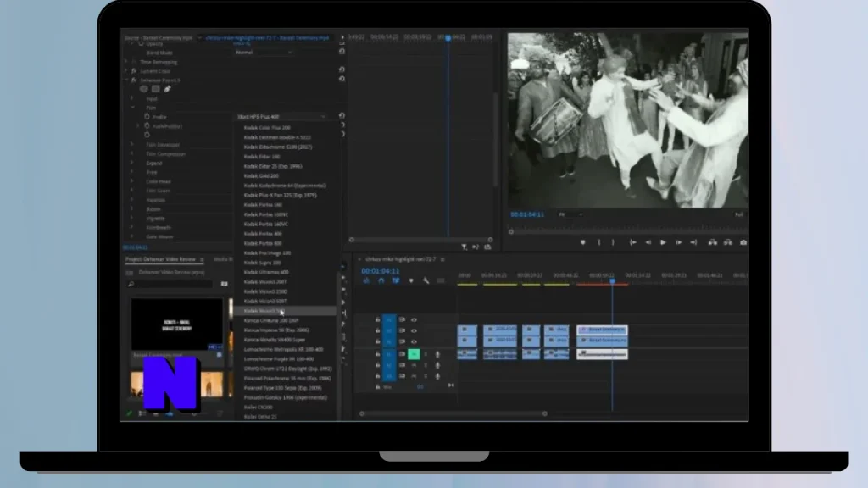This screenshot has height=488, width=868.
Task: Step back one frame in Program Monitor
Action: tap(648, 242)
